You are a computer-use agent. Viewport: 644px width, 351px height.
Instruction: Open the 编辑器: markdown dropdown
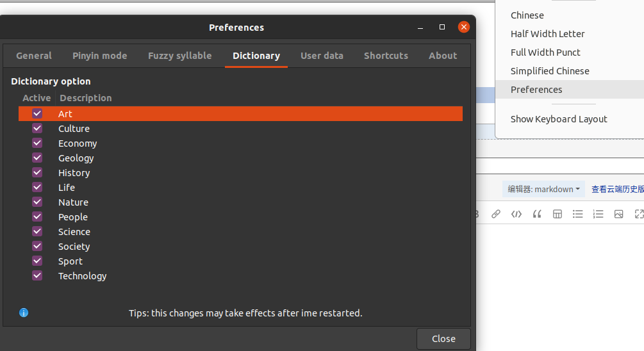click(x=543, y=189)
